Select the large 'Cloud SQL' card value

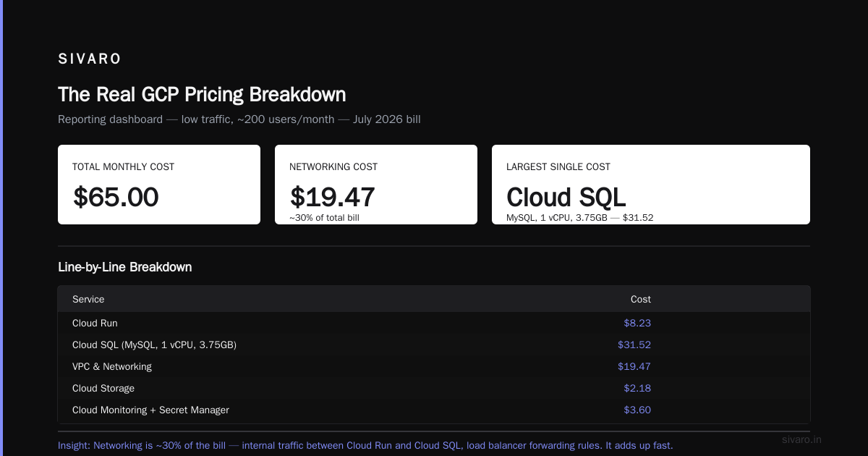point(566,197)
